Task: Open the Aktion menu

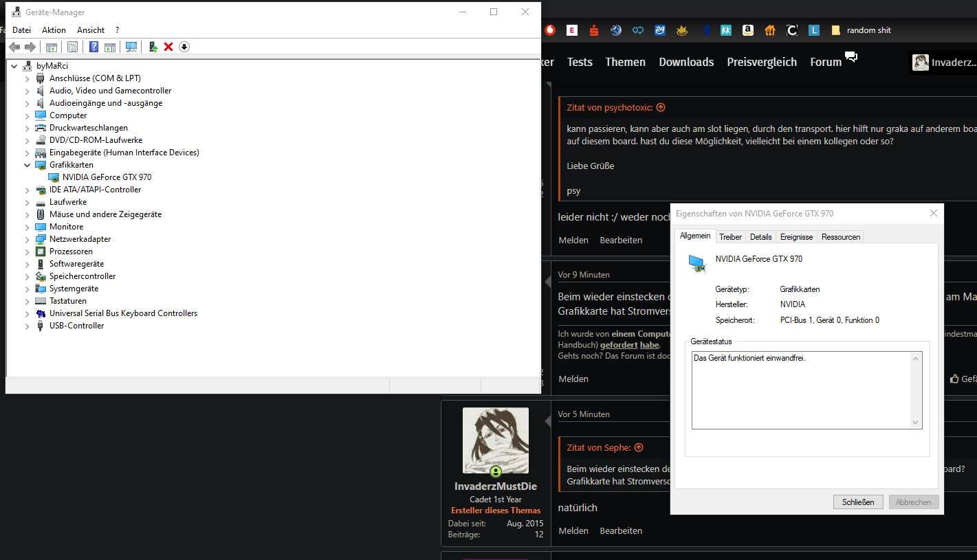Action: [54, 30]
